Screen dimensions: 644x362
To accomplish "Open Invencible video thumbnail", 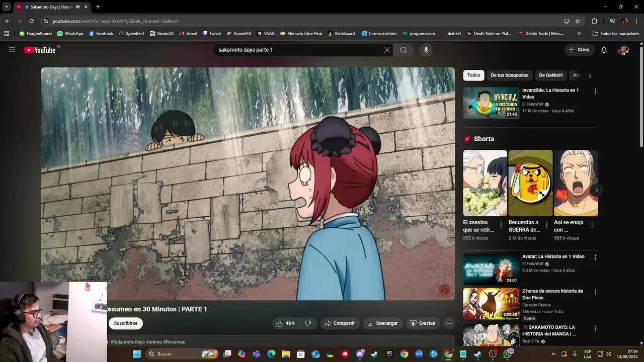I will click(491, 103).
